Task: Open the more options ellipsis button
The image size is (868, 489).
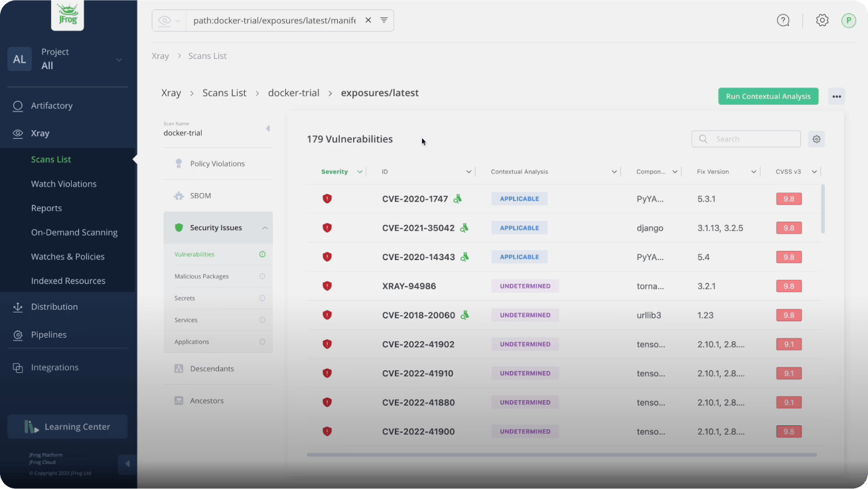Action: point(836,96)
